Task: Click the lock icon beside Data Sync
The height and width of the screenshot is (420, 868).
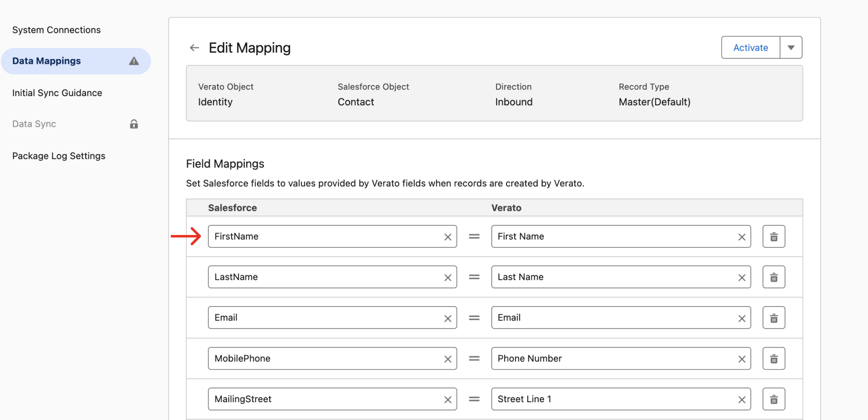Action: click(x=134, y=124)
